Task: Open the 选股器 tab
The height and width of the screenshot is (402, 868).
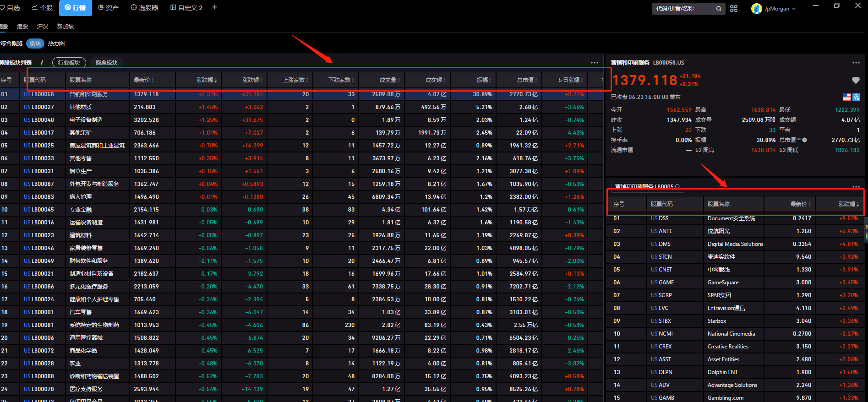Action: [x=144, y=8]
